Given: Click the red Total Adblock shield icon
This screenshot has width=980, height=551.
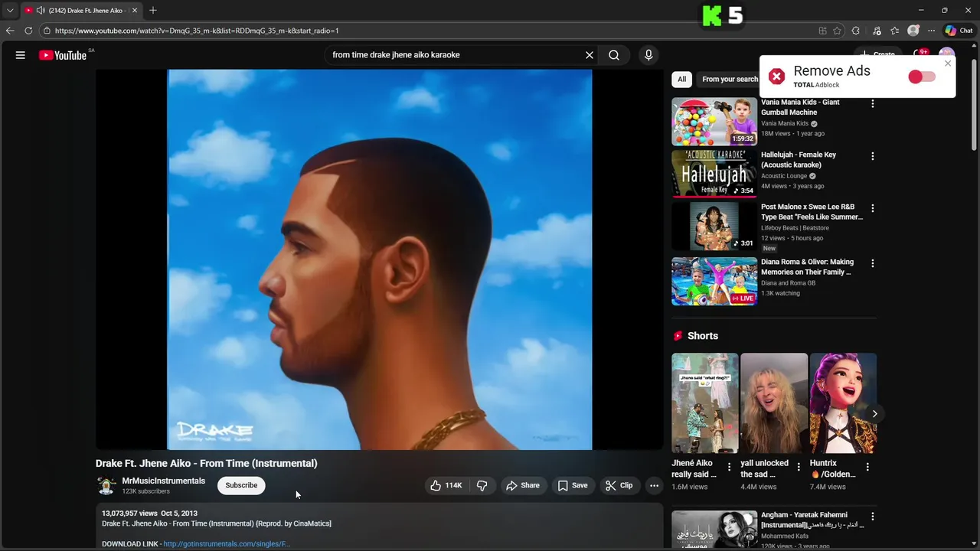Looking at the screenshot, I should click(776, 77).
